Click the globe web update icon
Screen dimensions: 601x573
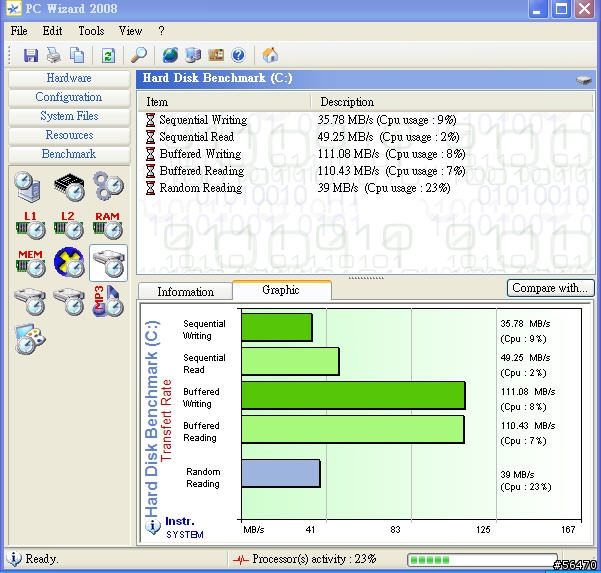pyautogui.click(x=170, y=55)
